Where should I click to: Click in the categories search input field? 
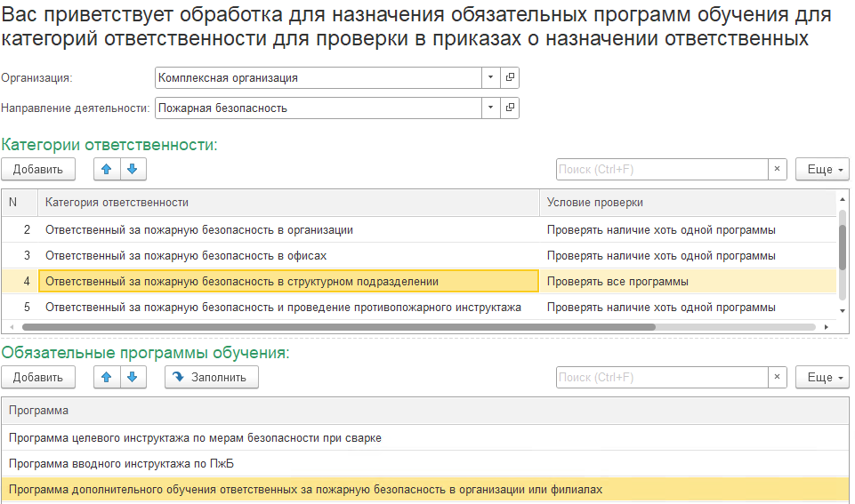coord(660,169)
